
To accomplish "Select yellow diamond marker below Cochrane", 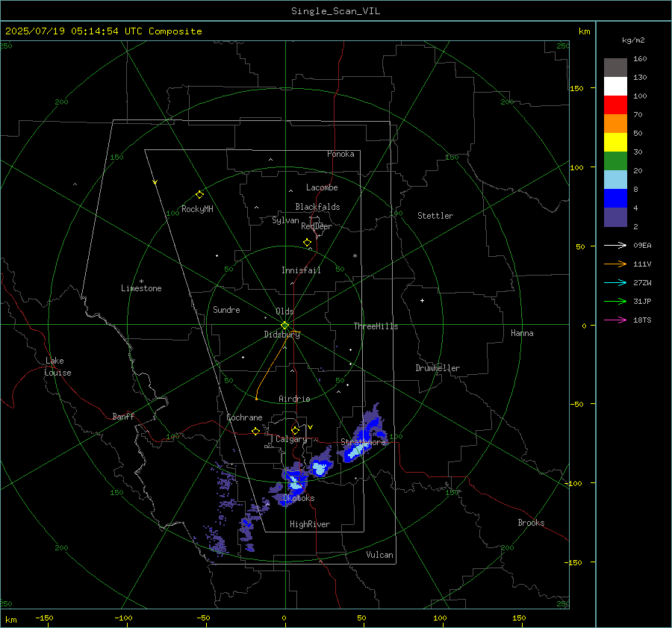I will pyautogui.click(x=255, y=431).
